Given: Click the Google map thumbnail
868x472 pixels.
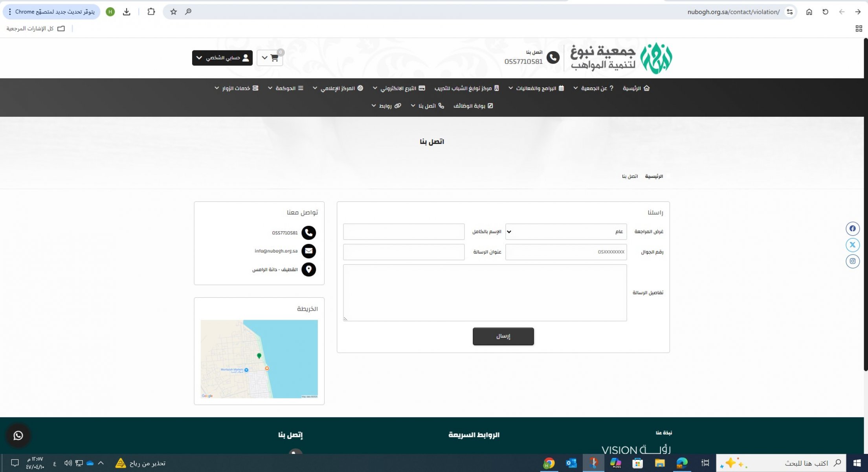Looking at the screenshot, I should (259, 359).
